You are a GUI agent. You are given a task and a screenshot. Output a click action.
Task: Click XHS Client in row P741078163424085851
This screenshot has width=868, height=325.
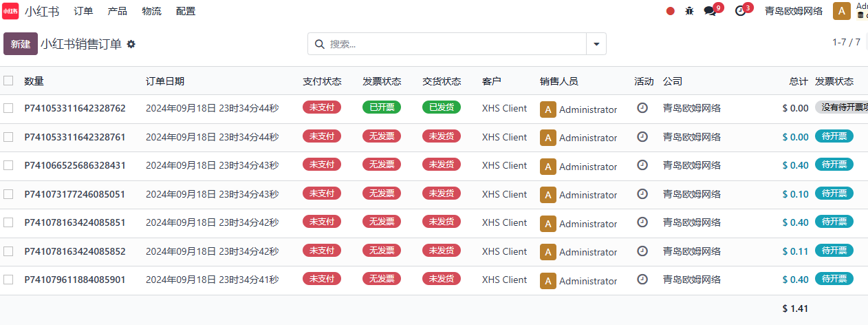pyautogui.click(x=504, y=222)
